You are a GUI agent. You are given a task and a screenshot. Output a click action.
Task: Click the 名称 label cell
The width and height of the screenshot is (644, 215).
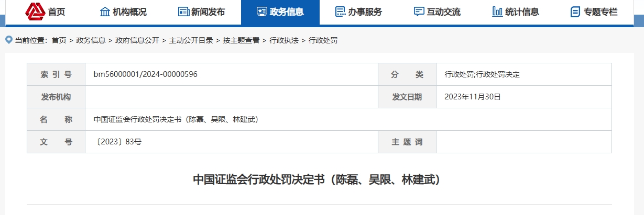pos(56,119)
